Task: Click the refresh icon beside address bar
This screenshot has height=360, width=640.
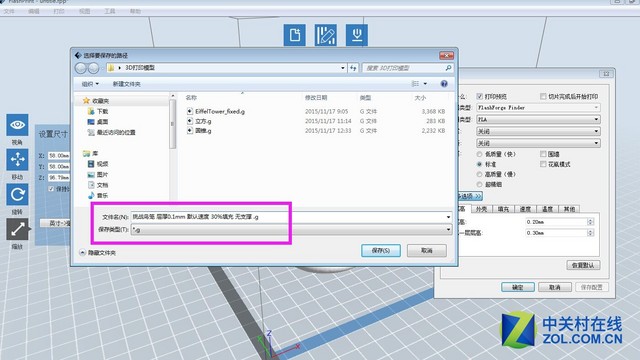Action: [353, 68]
